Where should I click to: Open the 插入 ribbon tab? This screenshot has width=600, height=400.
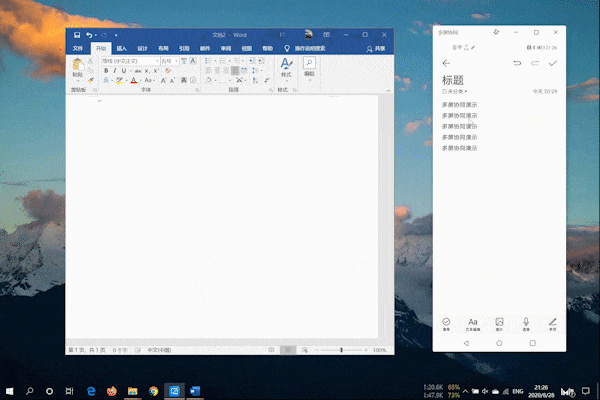click(x=121, y=48)
